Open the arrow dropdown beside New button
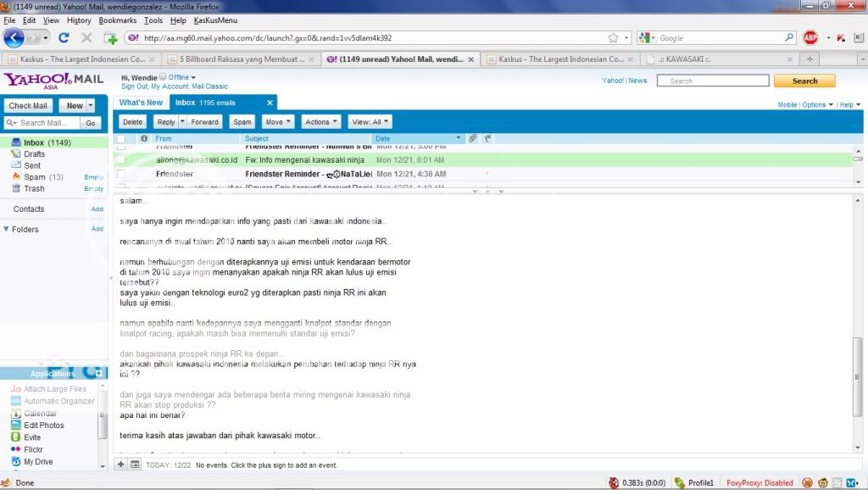This screenshot has width=868, height=490. [90, 105]
